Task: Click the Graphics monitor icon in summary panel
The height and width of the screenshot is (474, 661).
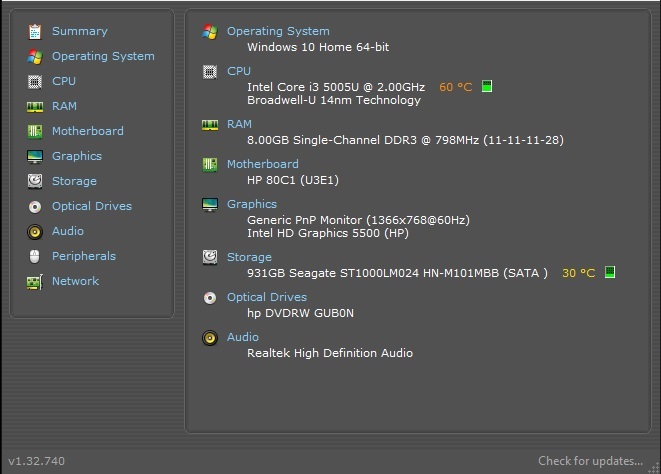Action: (x=210, y=205)
